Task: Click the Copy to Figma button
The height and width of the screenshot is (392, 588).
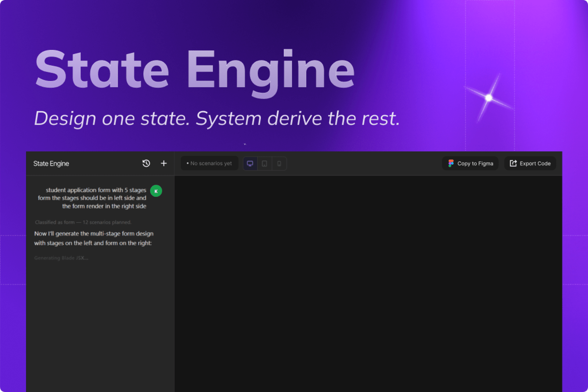Action: coord(470,163)
